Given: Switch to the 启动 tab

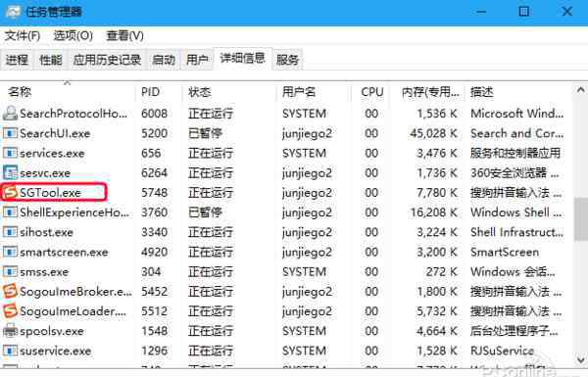Looking at the screenshot, I should (164, 60).
